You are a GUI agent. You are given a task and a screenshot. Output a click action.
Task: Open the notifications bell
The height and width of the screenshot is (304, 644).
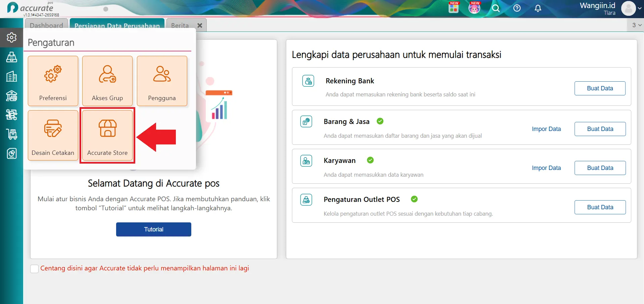pos(538,8)
